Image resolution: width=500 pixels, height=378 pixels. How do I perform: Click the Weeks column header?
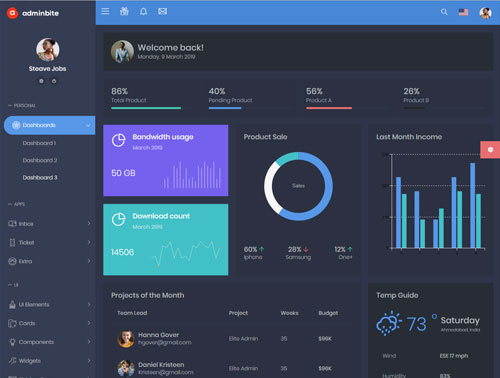pyautogui.click(x=289, y=313)
